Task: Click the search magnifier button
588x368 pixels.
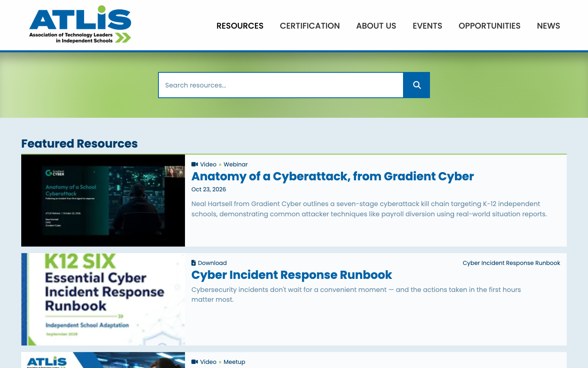Action: (x=416, y=85)
